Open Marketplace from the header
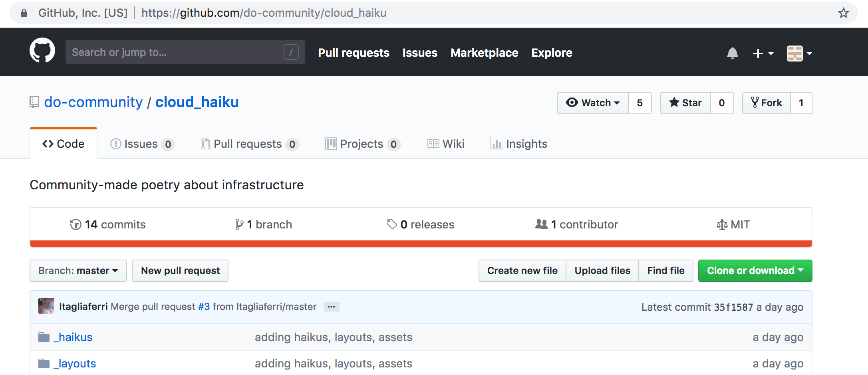This screenshot has height=375, width=868. (x=484, y=53)
